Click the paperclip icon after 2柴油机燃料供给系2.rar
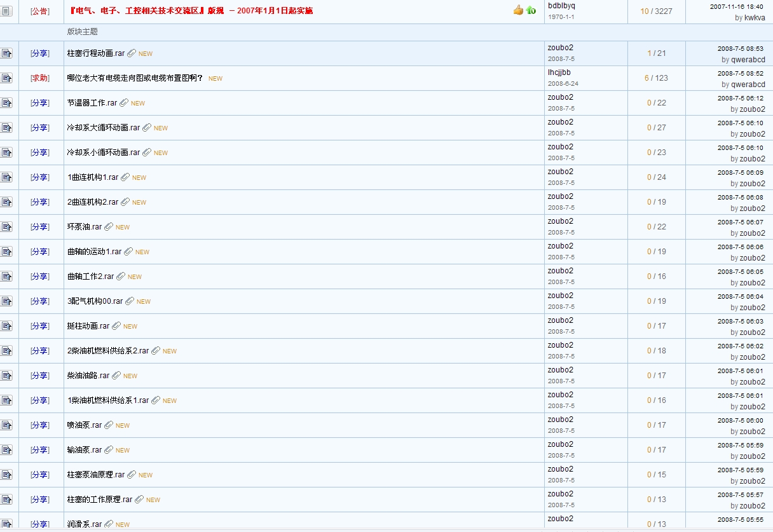The image size is (773, 532). (x=156, y=351)
